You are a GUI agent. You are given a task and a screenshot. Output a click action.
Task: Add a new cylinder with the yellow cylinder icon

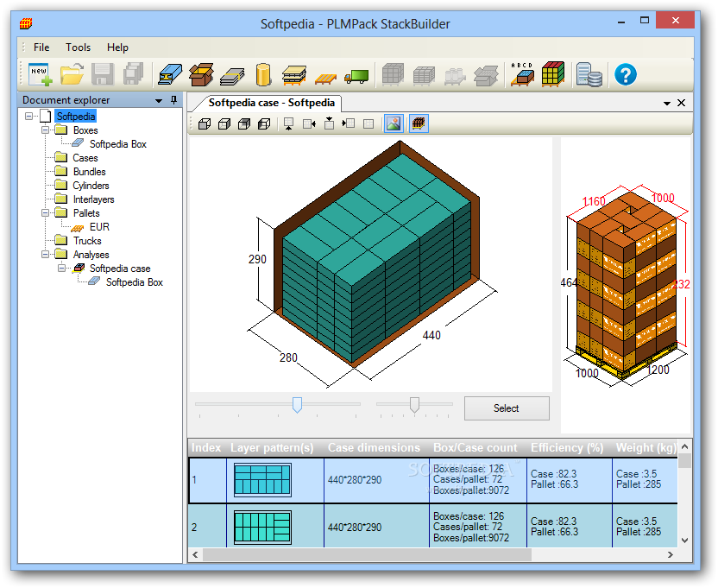[263, 74]
